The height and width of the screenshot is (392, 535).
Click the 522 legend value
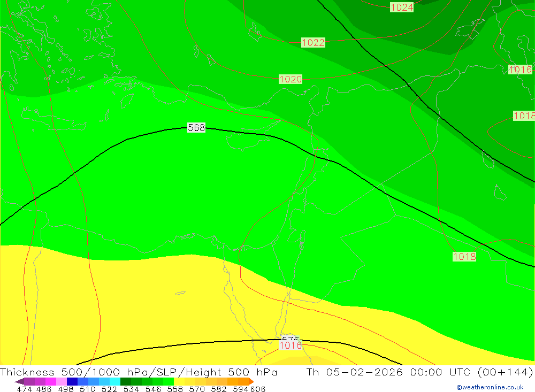coord(109,389)
